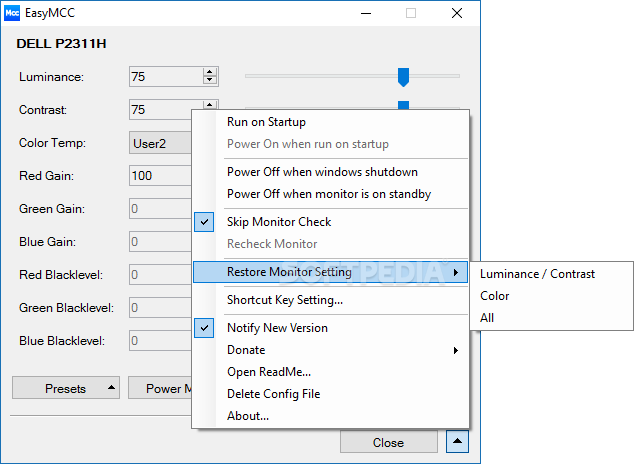Choose All restore option
The width and height of the screenshot is (634, 464).
click(552, 318)
